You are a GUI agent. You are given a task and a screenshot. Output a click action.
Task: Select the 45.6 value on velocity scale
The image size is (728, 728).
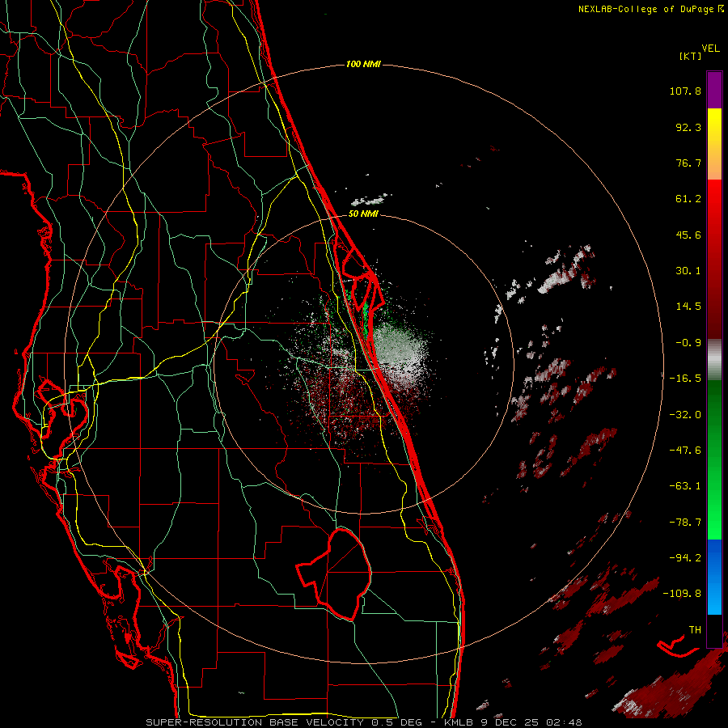[x=688, y=235]
